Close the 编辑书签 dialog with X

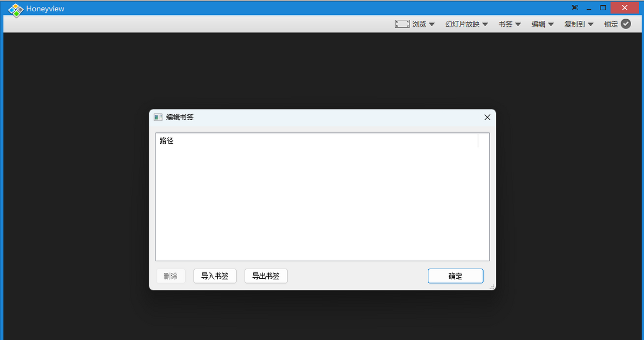click(487, 117)
